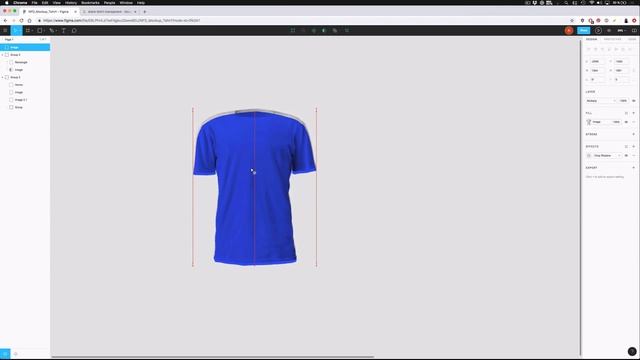Add an export setting with plus icon
Screen dimensions: 640x360
(633, 168)
